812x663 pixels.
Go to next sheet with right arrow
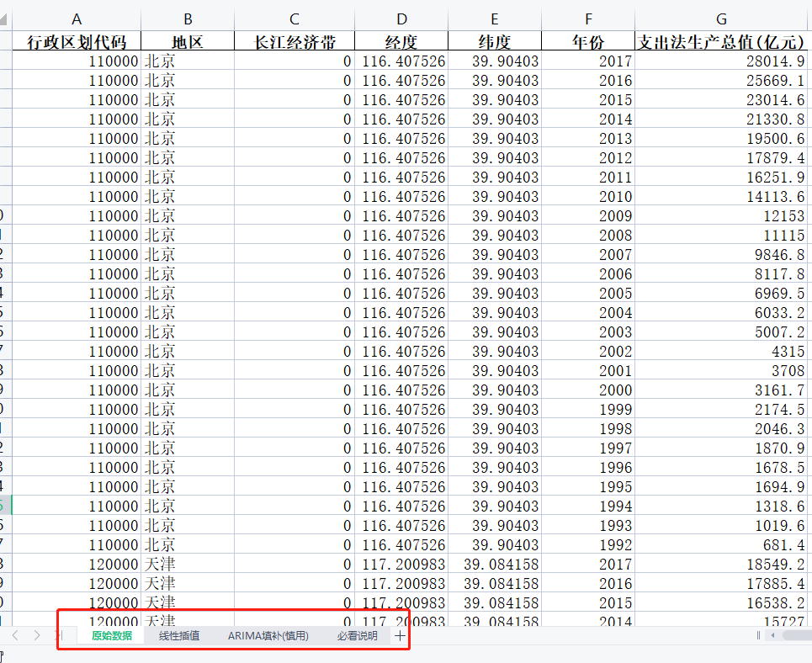pyautogui.click(x=37, y=635)
